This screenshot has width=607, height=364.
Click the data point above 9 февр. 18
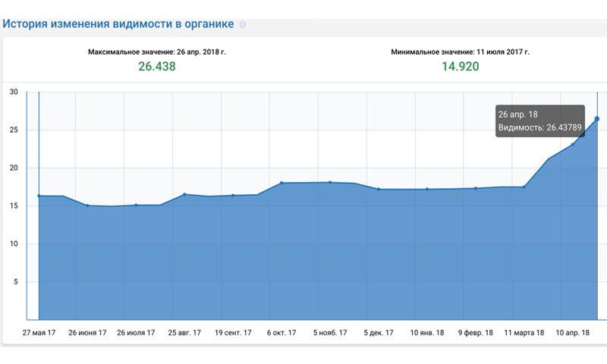476,188
